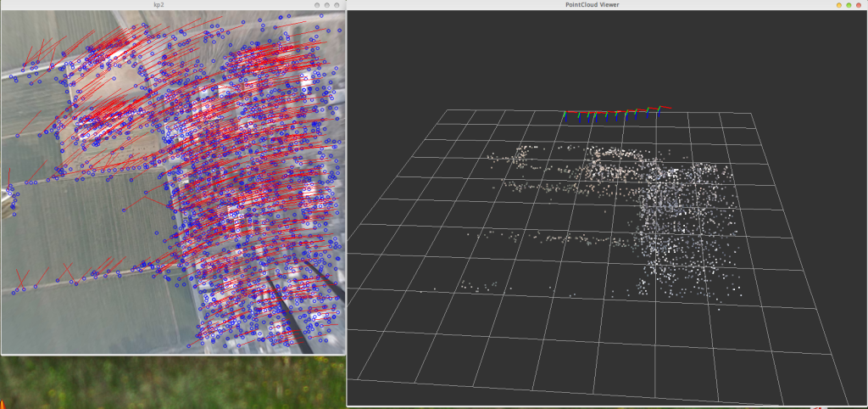This screenshot has width=868, height=409.
Task: Click the orange cone icon on desktop
Action: coord(3,403)
